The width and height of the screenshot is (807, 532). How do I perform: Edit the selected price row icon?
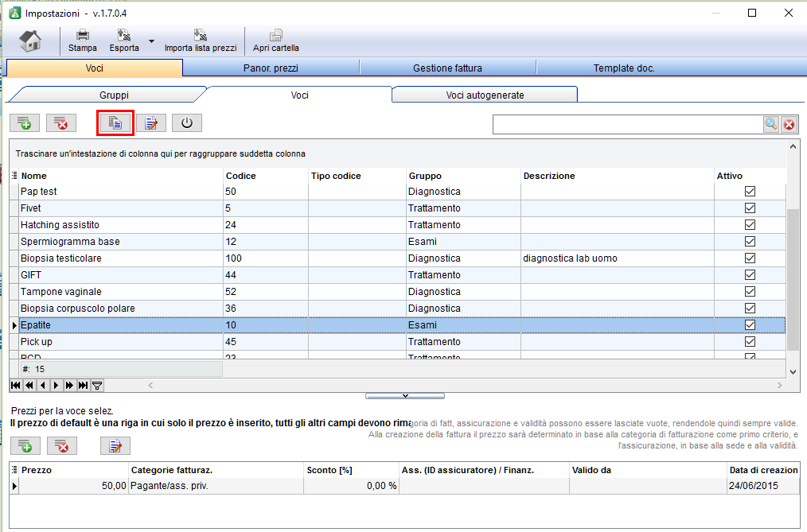[115, 445]
